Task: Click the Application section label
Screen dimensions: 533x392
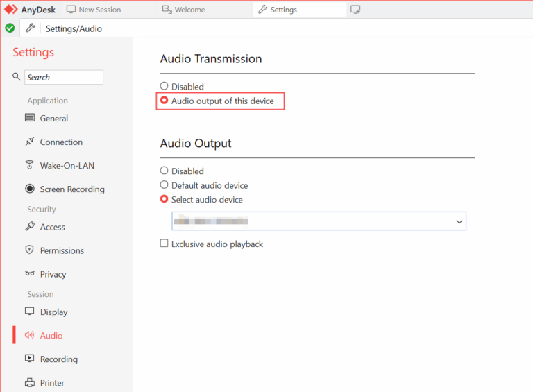Action: coord(48,101)
